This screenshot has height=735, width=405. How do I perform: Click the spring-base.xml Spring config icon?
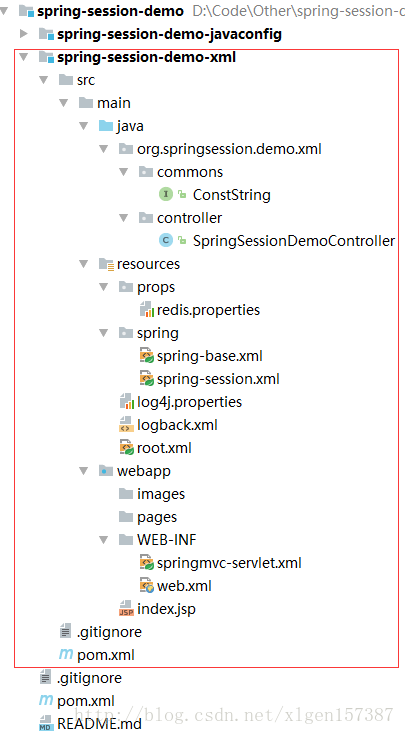coord(147,355)
